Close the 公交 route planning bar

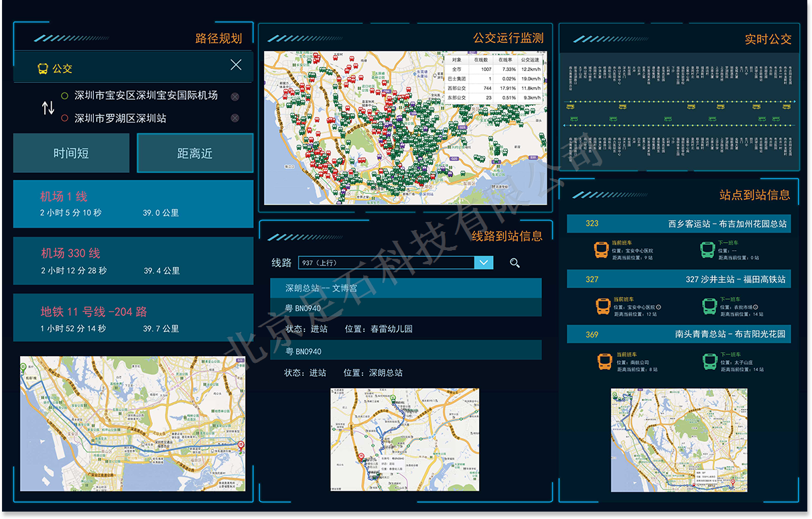236,65
